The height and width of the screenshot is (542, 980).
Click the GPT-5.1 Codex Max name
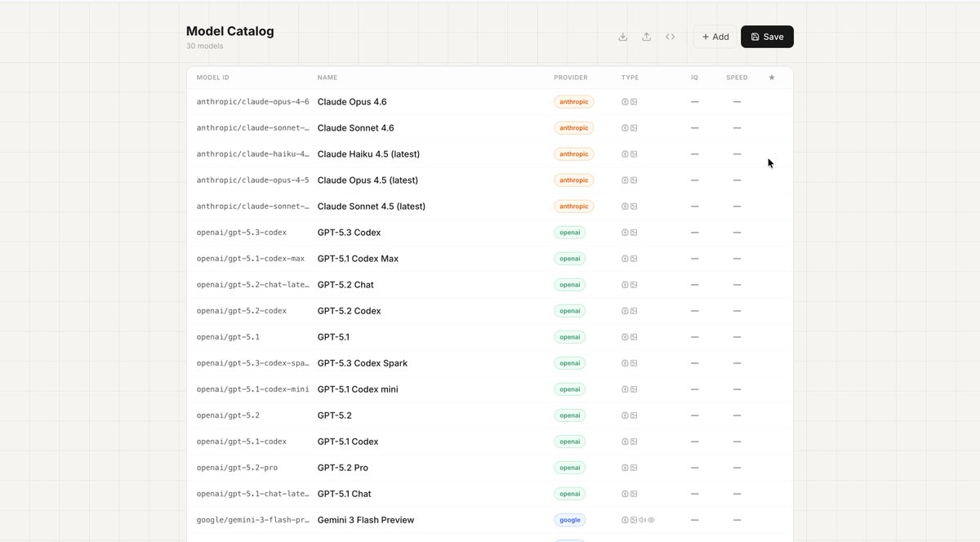(358, 259)
